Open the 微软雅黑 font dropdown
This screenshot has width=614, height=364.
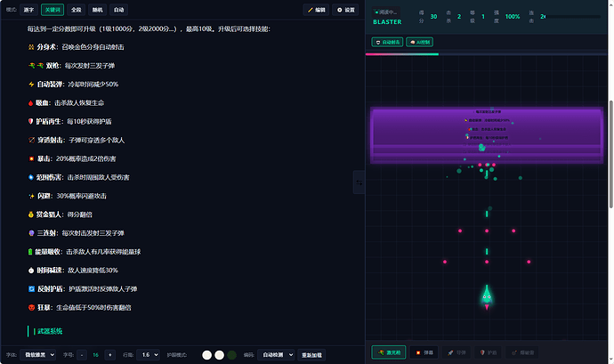pyautogui.click(x=37, y=354)
